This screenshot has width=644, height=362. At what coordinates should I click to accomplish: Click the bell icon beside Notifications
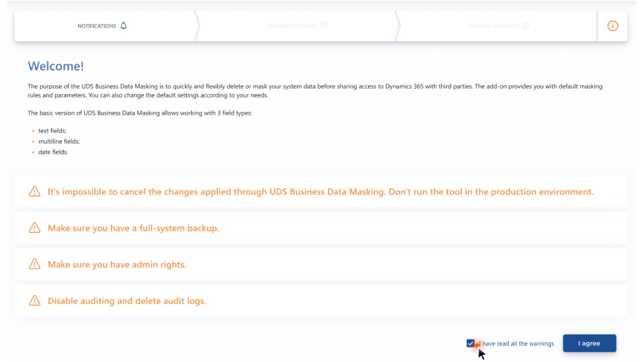click(124, 26)
